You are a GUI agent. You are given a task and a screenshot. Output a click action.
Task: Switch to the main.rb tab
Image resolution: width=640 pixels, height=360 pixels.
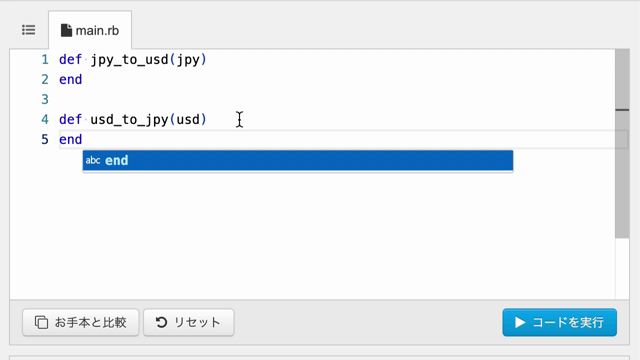[90, 30]
